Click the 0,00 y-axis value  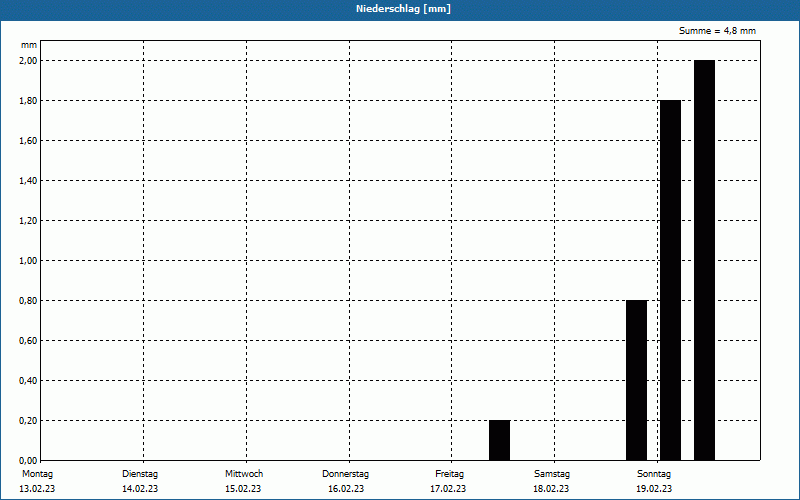28,461
